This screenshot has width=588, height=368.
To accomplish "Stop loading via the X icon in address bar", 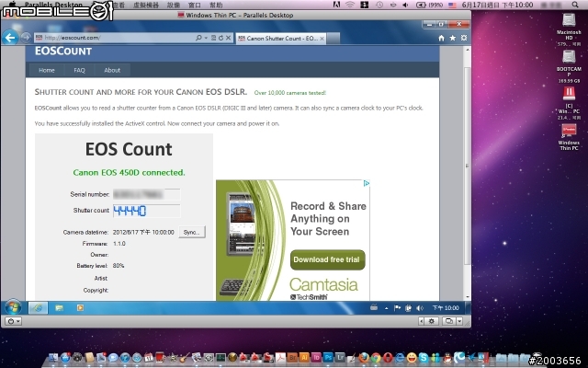I will 228,38.
